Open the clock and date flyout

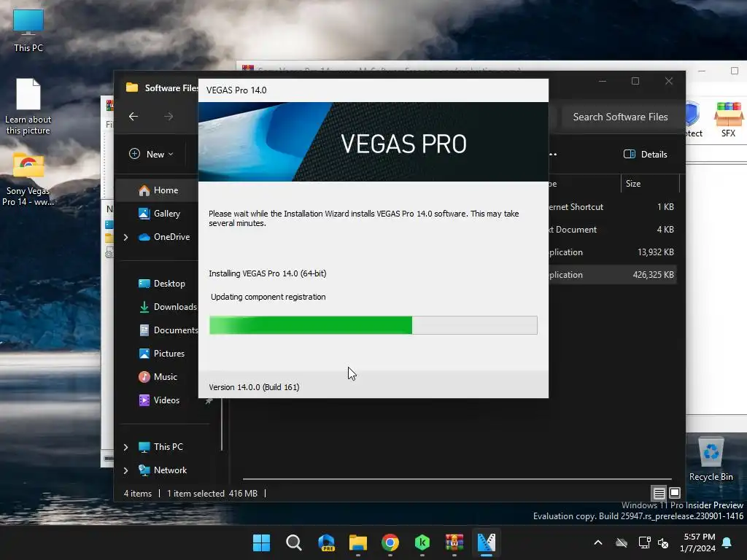point(697,542)
